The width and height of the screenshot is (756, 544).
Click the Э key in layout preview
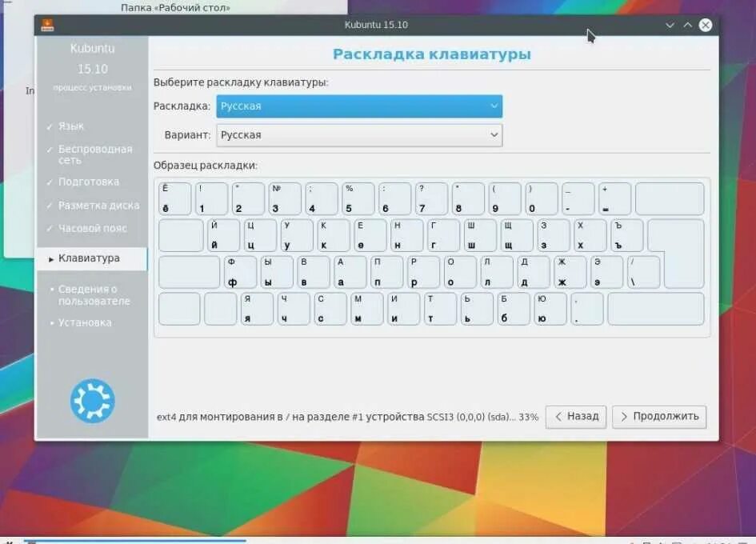(x=607, y=272)
